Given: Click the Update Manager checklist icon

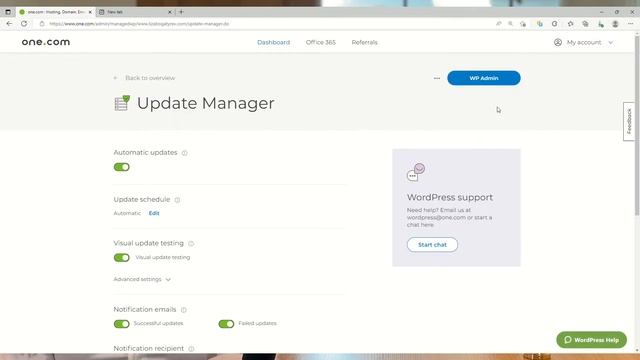Looking at the screenshot, I should coord(122,103).
